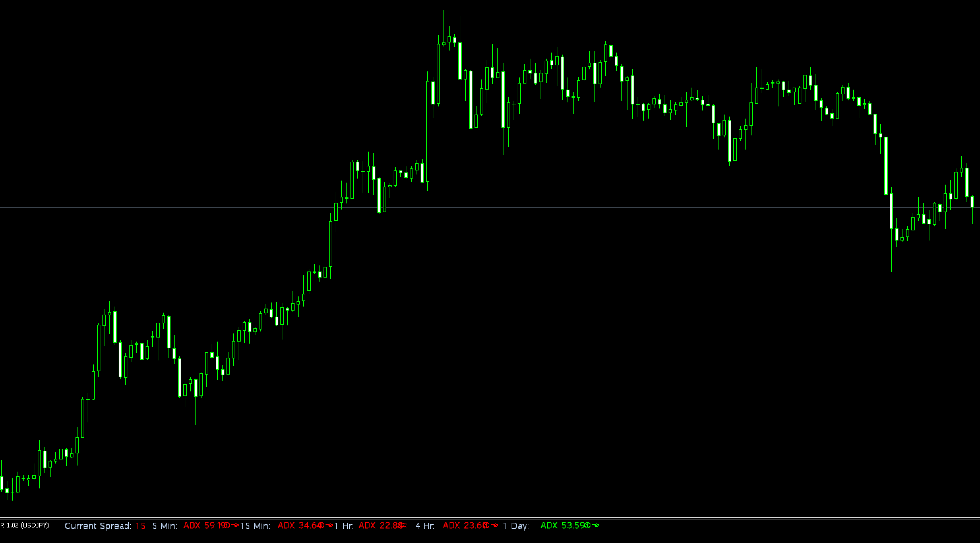Click the 'ADX 22.88' reading
980x543 pixels.
coord(381,525)
